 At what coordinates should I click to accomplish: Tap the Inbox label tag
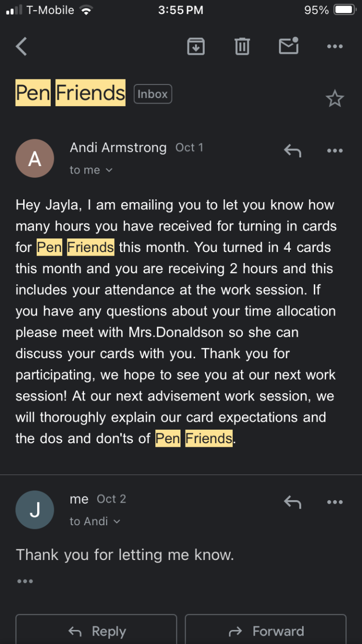[x=153, y=94]
